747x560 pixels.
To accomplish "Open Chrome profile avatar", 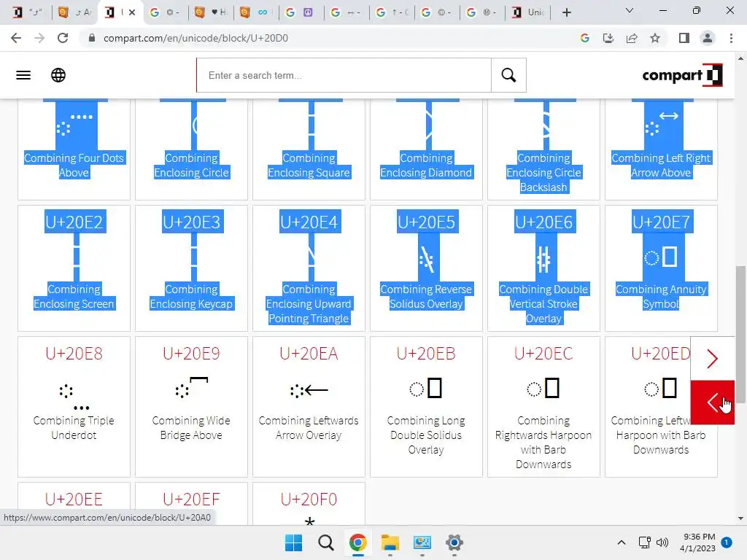I will 708,38.
